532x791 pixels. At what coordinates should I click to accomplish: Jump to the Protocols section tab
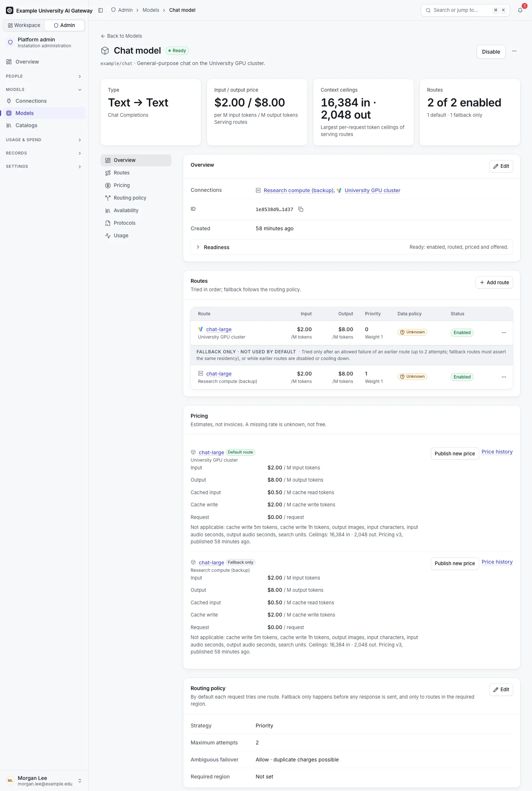click(136, 223)
